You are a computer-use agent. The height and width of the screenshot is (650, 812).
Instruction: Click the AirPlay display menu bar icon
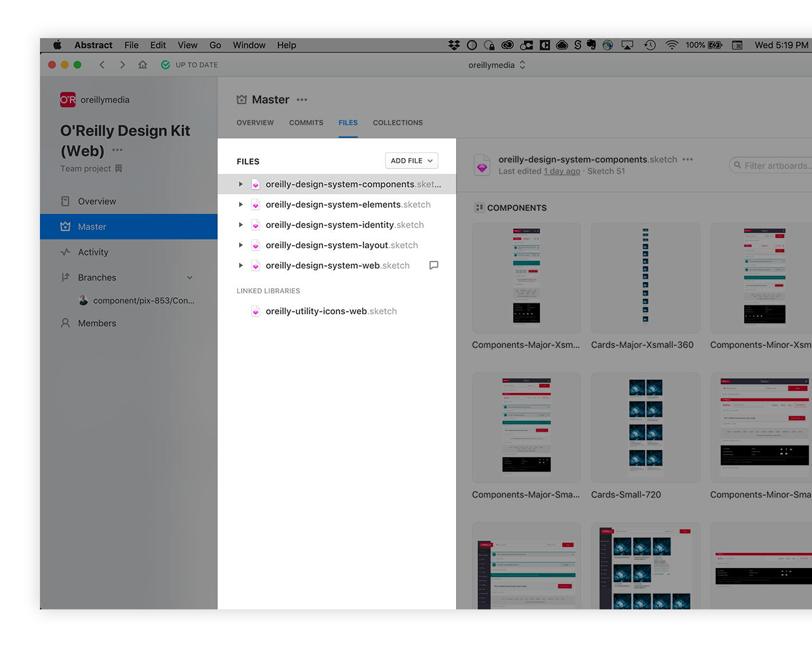point(627,45)
